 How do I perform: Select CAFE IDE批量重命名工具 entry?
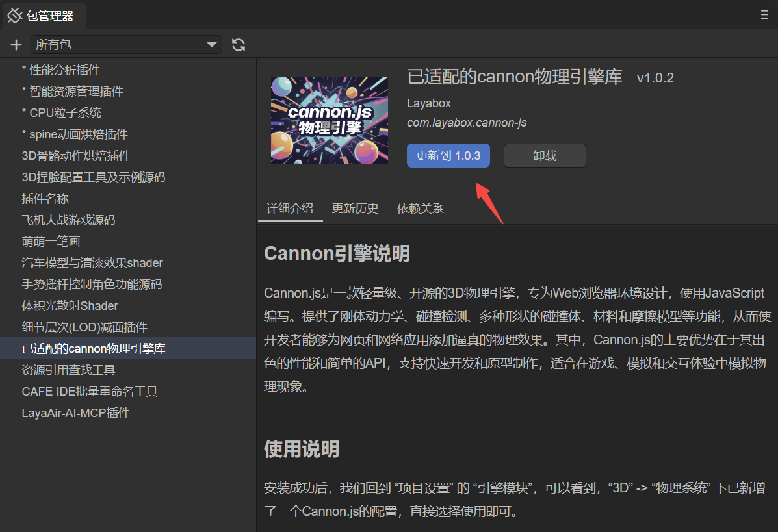[x=90, y=392]
